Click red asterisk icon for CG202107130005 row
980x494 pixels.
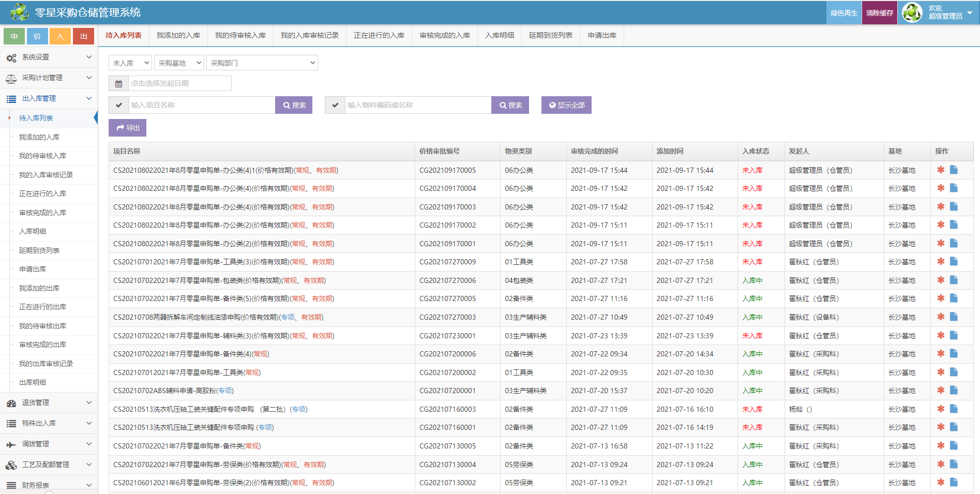941,445
